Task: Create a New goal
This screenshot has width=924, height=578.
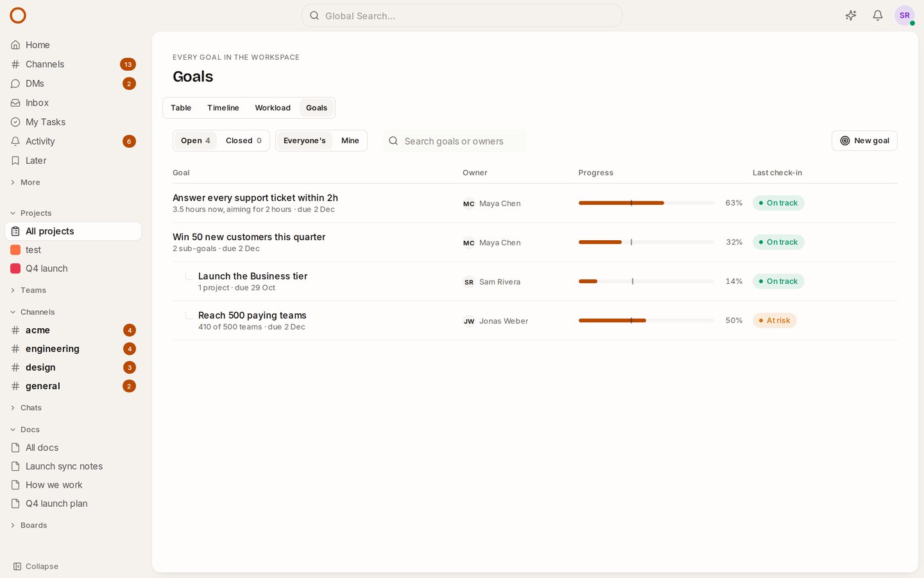Action: 864,141
